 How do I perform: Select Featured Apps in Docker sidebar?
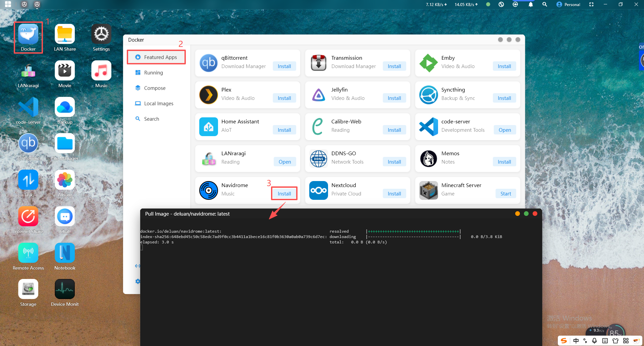(x=156, y=57)
